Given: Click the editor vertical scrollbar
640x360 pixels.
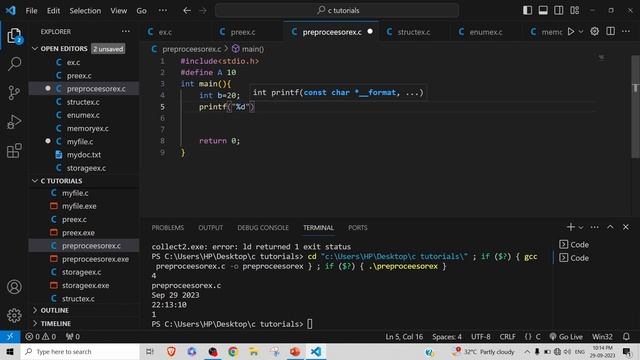Looking at the screenshot, I should click(636, 107).
